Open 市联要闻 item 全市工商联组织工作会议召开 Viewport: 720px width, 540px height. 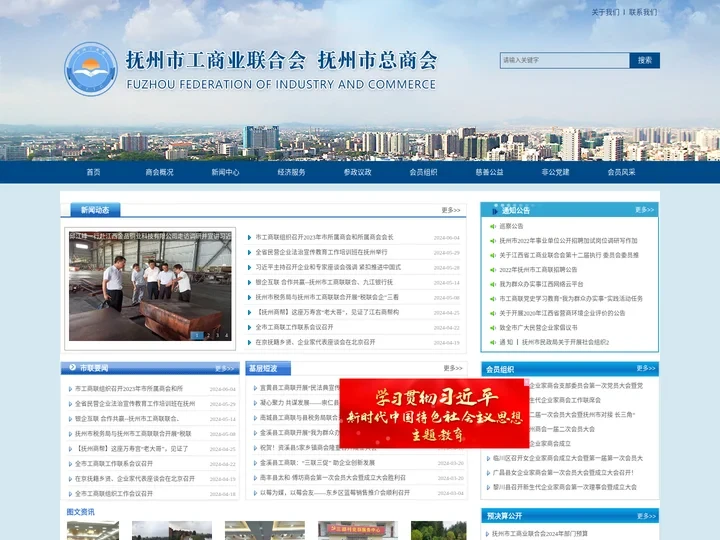click(113, 494)
